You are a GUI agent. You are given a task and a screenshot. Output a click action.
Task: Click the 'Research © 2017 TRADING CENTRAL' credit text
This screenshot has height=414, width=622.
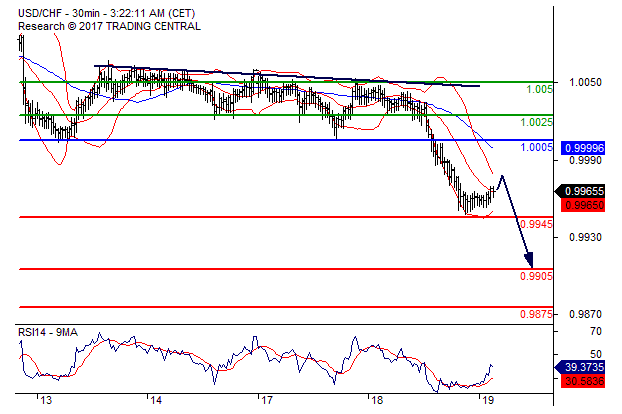(109, 26)
